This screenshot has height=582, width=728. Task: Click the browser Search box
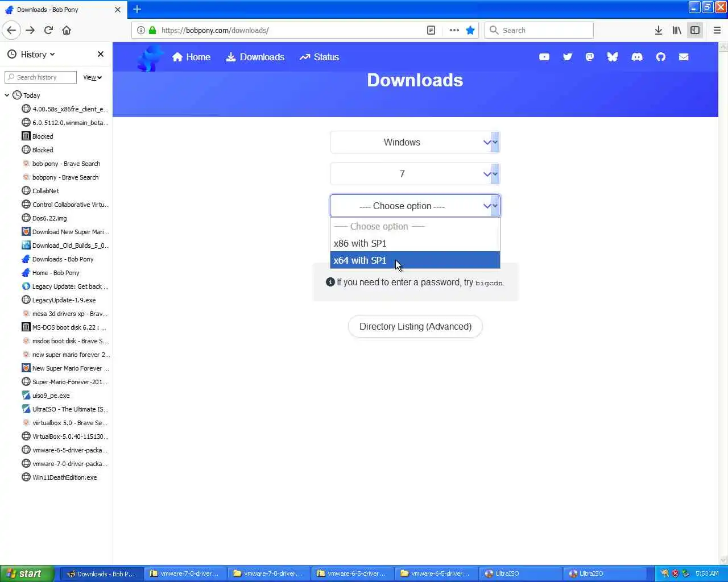tap(539, 30)
